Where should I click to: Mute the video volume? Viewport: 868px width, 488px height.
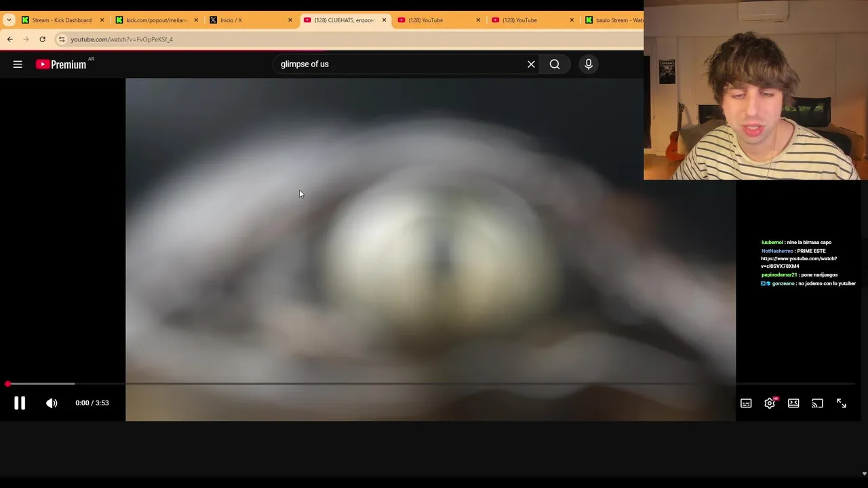point(52,403)
